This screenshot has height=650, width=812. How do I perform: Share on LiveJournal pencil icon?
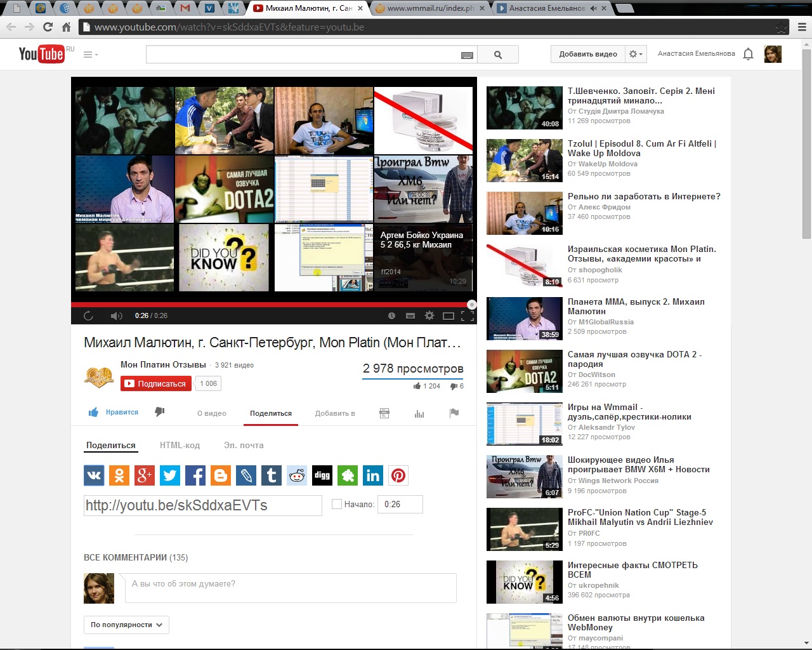(x=246, y=475)
